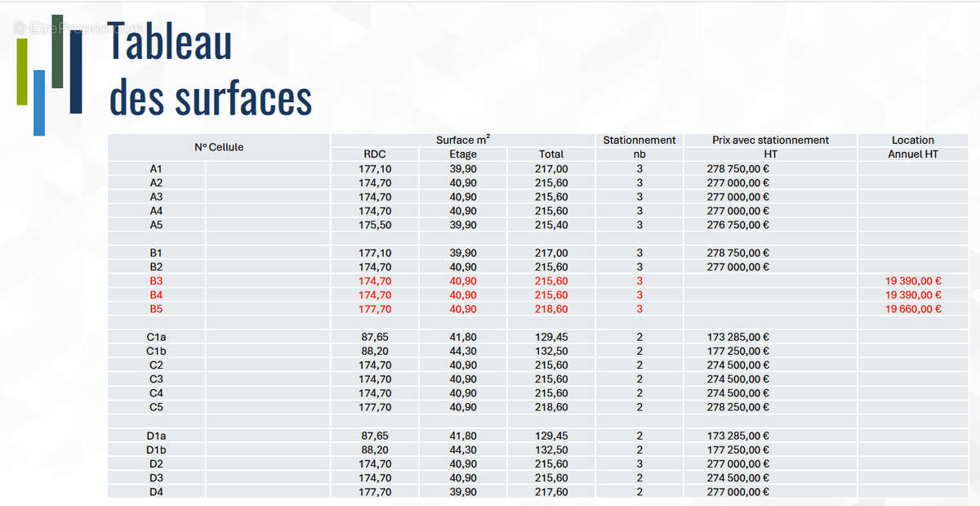Image resolution: width=980 pixels, height=506 pixels.
Task: Select the 'RDC' sub-header
Action: pos(375,154)
